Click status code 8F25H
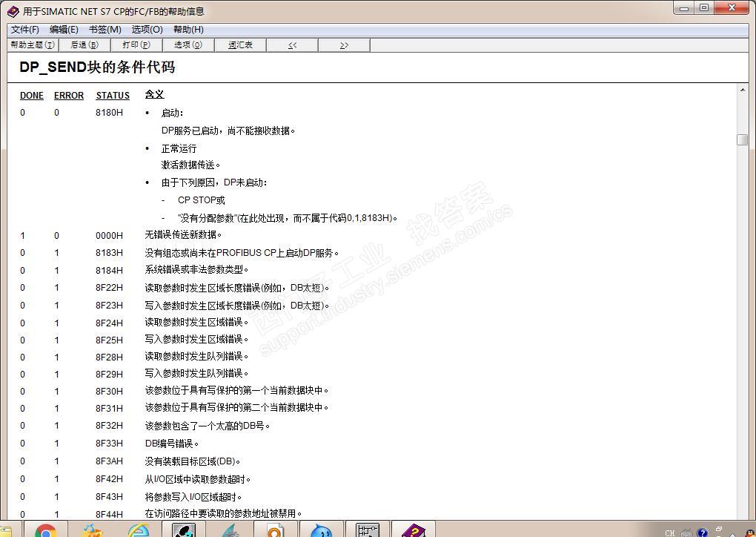Viewport: 756px width, 537px height. click(109, 340)
